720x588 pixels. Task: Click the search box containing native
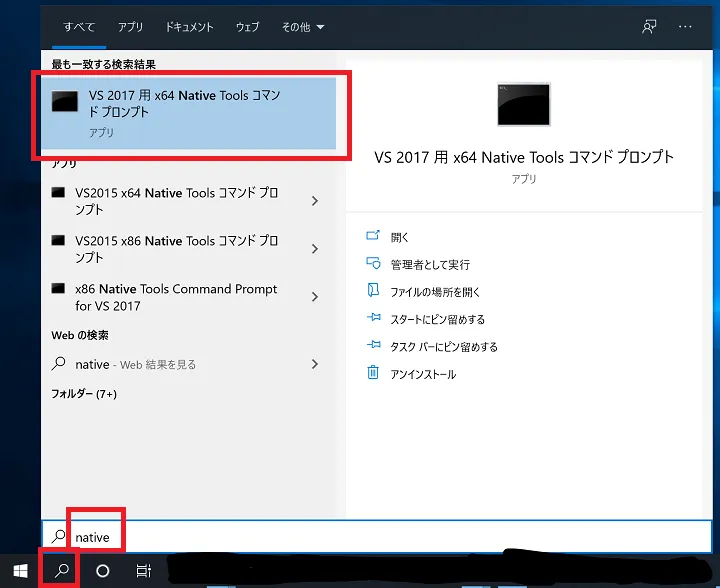(377, 537)
